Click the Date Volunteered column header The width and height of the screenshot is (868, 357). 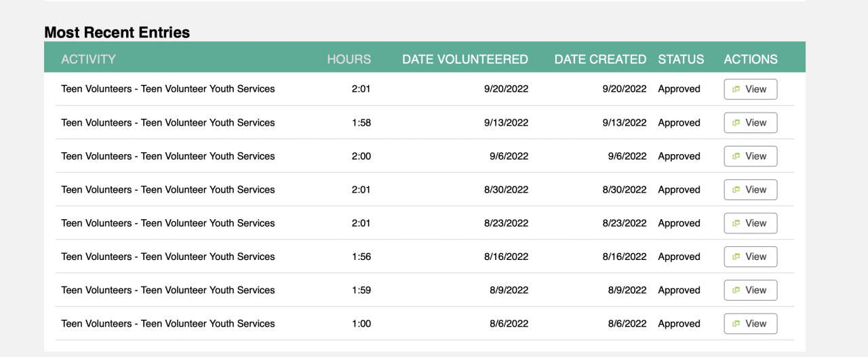point(465,59)
